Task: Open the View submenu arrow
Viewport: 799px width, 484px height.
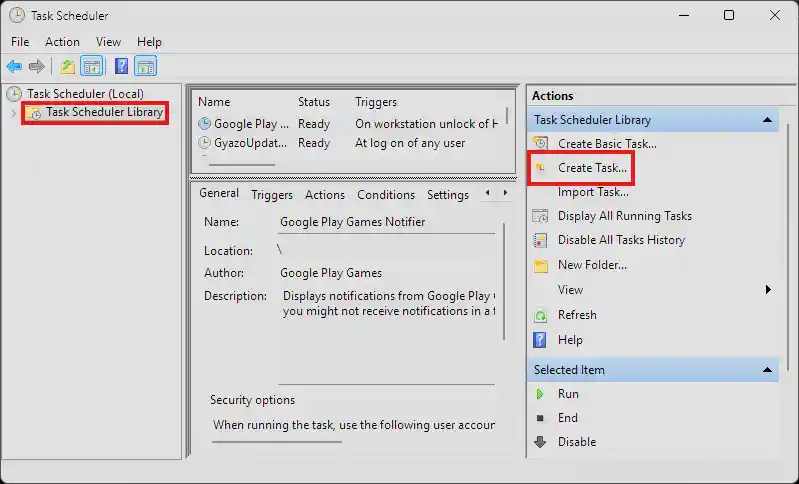Action: click(768, 289)
